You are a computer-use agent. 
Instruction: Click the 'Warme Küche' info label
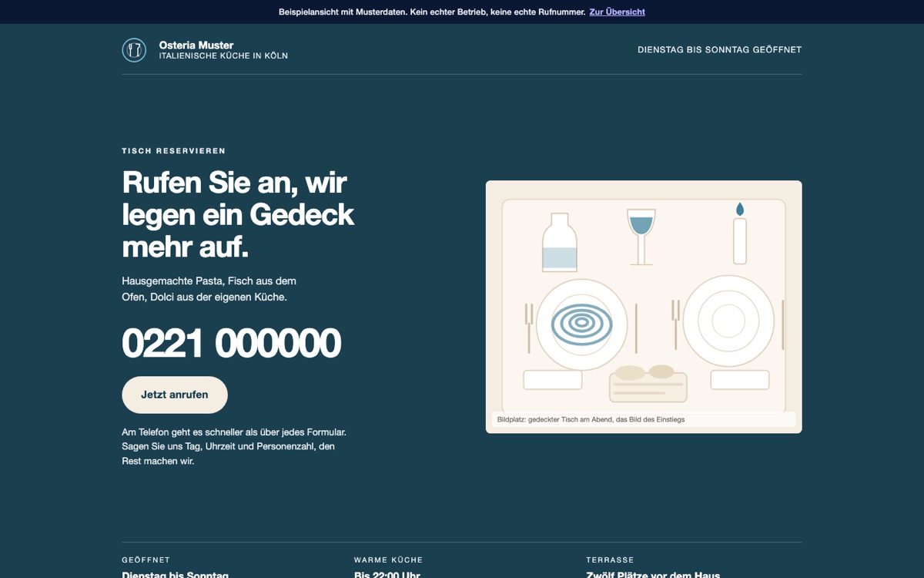[x=388, y=560]
